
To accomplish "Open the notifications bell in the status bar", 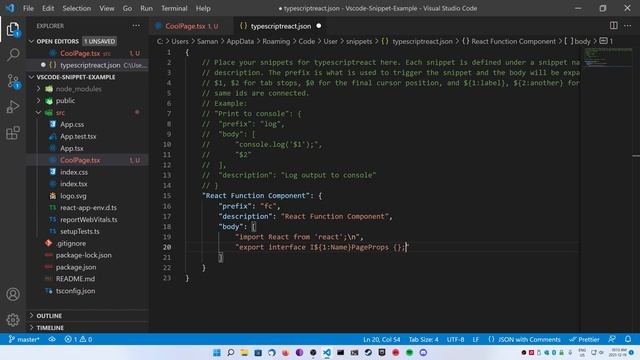I will click(628, 339).
